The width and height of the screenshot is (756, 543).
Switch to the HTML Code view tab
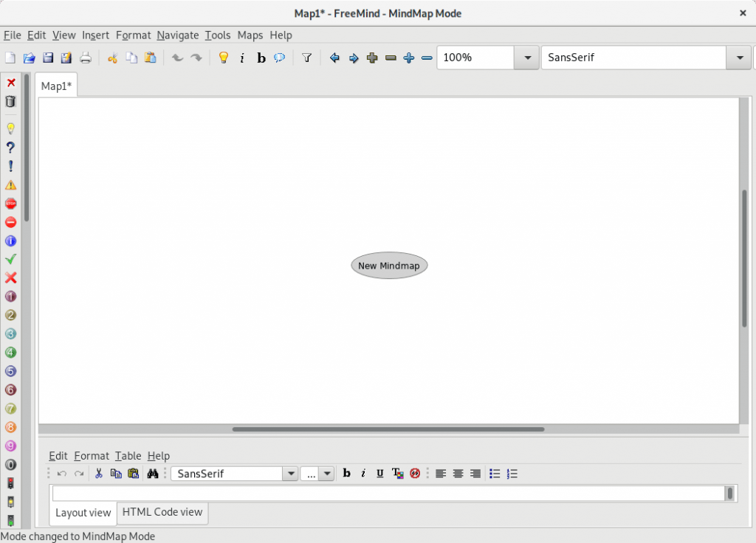(x=162, y=512)
